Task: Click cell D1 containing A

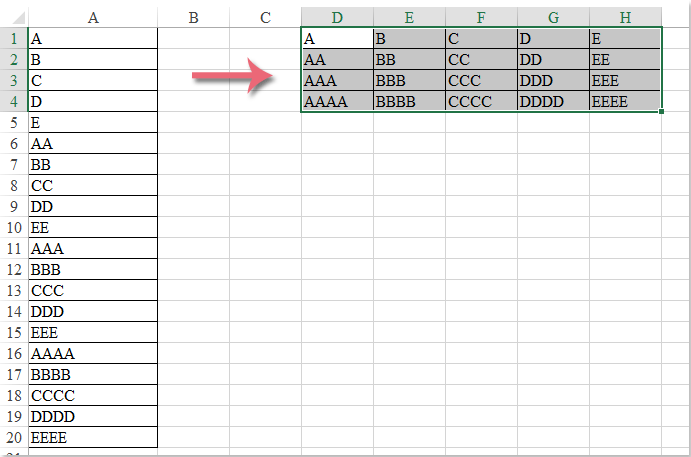Action: pos(338,39)
